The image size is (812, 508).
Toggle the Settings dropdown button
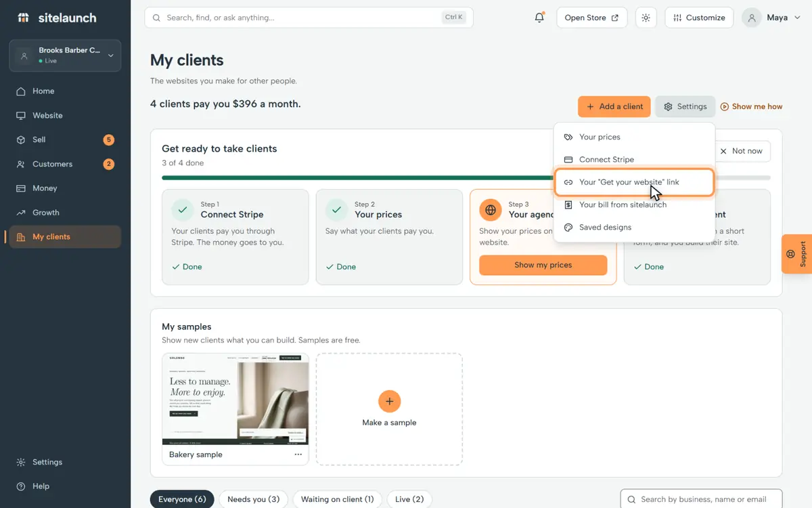pyautogui.click(x=685, y=106)
